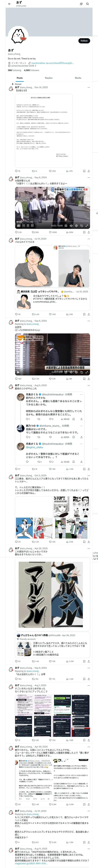Open the marshmallow-qa.com profile link

[x=52, y=63]
